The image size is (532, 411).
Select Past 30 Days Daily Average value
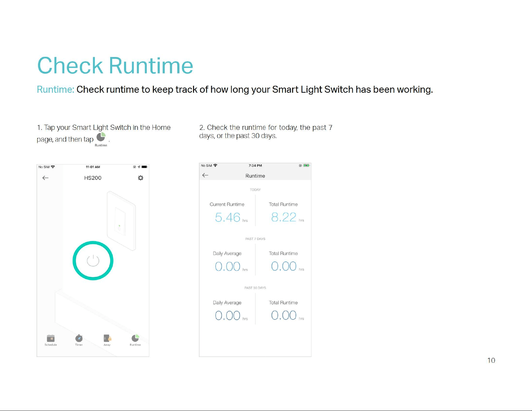[228, 316]
